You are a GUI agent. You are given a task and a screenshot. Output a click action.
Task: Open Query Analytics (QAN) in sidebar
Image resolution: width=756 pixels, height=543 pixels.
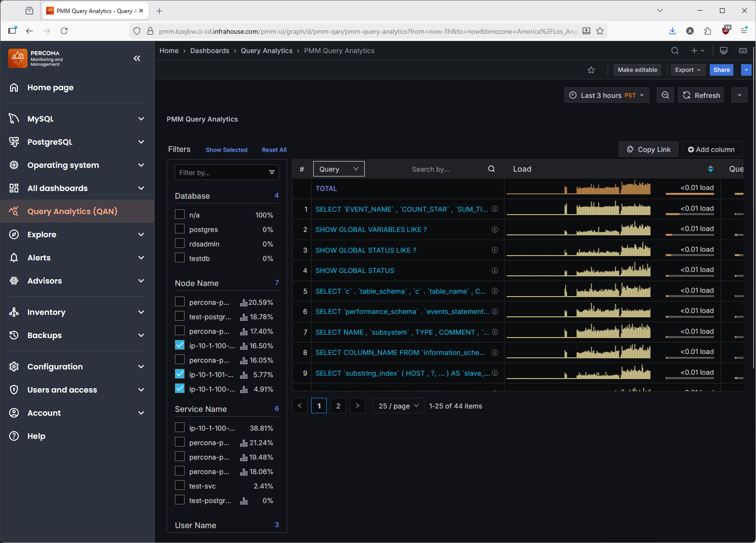[x=72, y=211]
